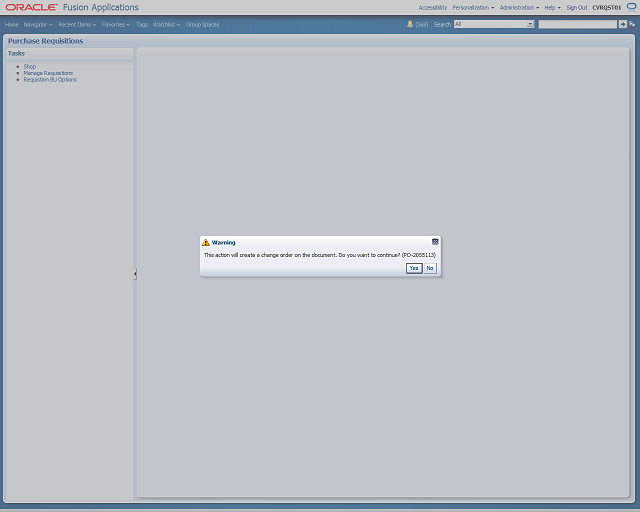This screenshot has width=640, height=512.
Task: Click No in the Warning dialog
Action: (430, 268)
